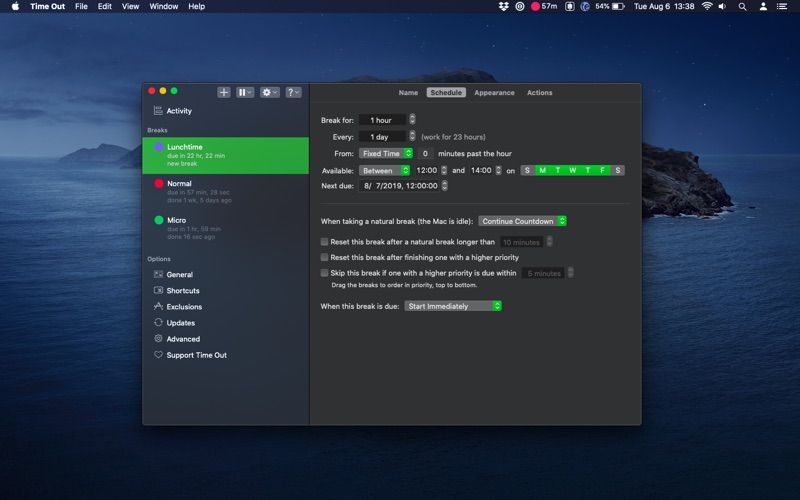Open the Edit menu
This screenshot has height=500, width=800.
click(x=105, y=7)
